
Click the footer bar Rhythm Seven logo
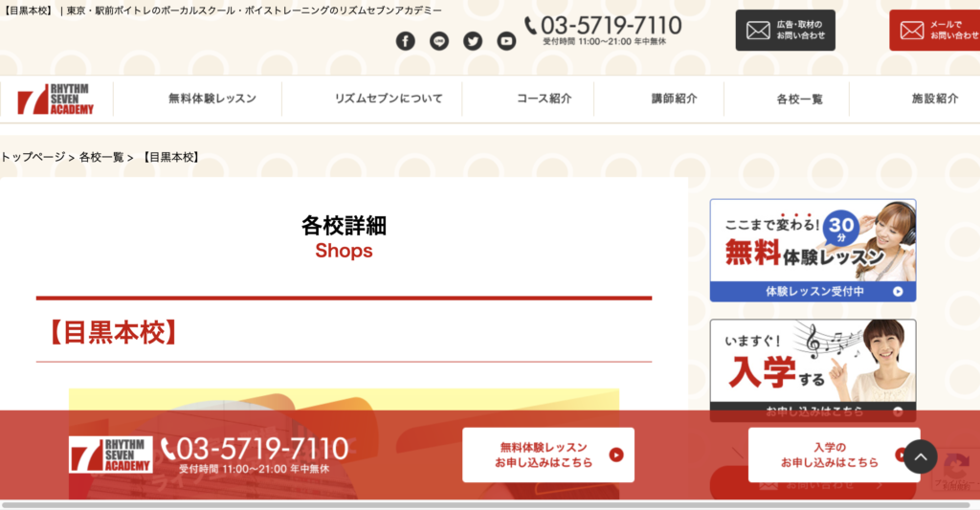(111, 455)
